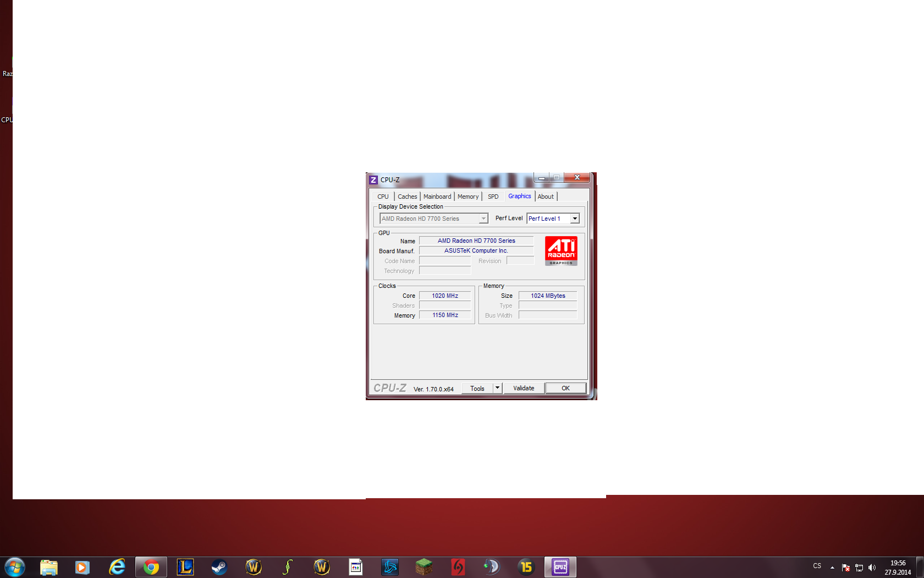The height and width of the screenshot is (578, 924).
Task: Click the Minecraft grass block icon
Action: (x=424, y=567)
